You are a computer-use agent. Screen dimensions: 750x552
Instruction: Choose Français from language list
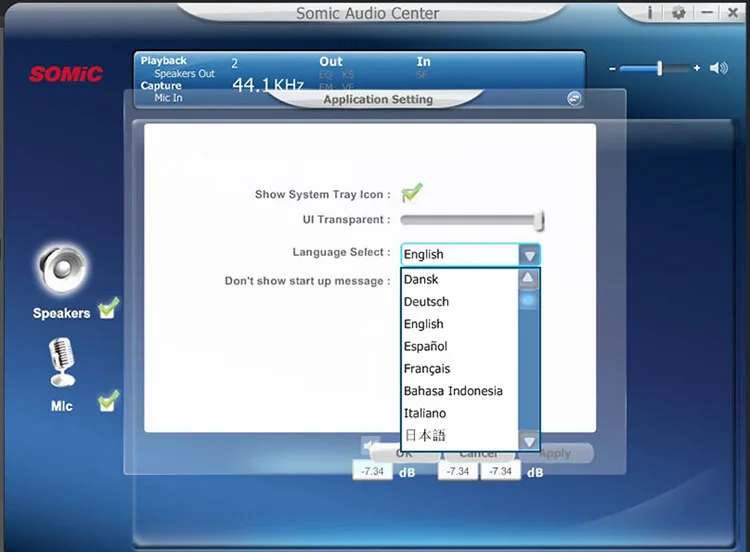pyautogui.click(x=460, y=369)
